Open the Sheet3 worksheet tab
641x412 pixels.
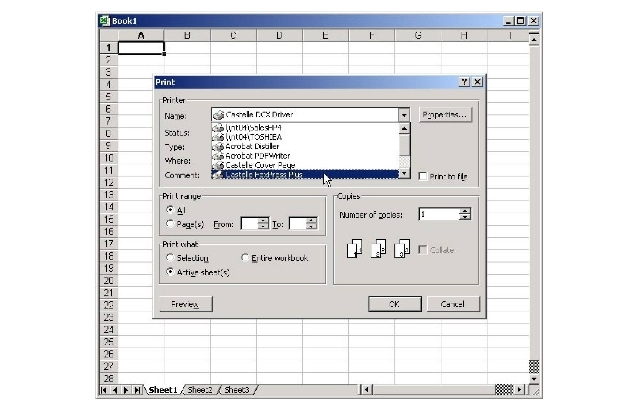coord(236,390)
